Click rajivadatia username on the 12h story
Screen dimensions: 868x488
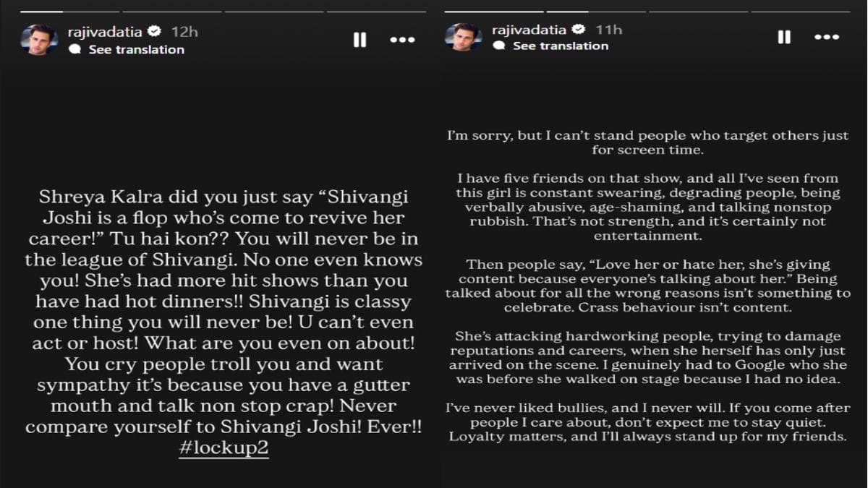pos(106,31)
